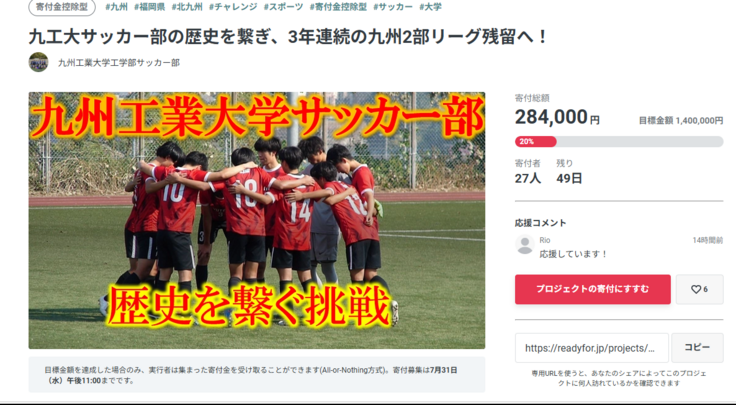Image resolution: width=736 pixels, height=405 pixels.
Task: Open the 九州工業大学工学部サッカー部 profile link
Action: tap(119, 62)
